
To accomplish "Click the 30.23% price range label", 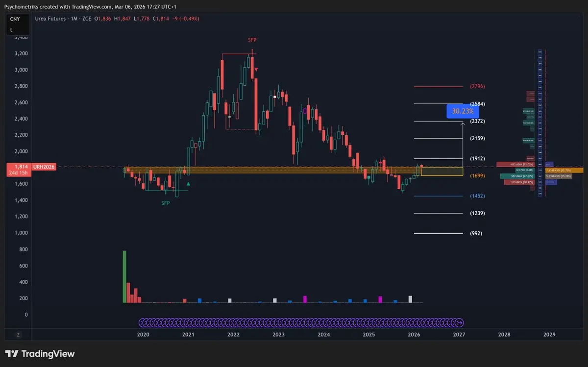I will click(x=463, y=111).
